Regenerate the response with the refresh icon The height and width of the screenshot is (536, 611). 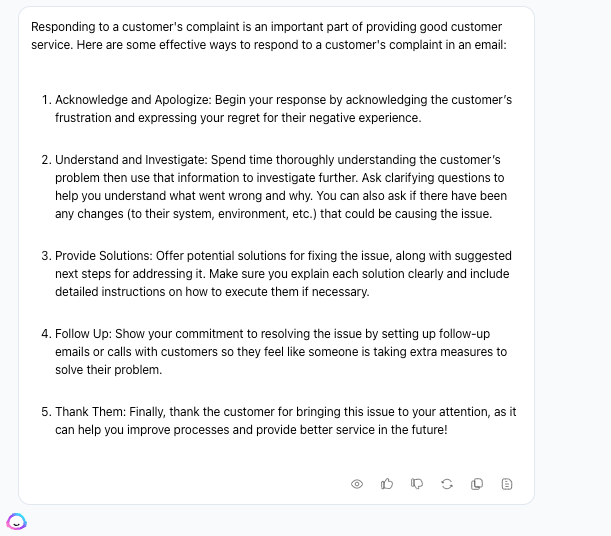coord(447,484)
